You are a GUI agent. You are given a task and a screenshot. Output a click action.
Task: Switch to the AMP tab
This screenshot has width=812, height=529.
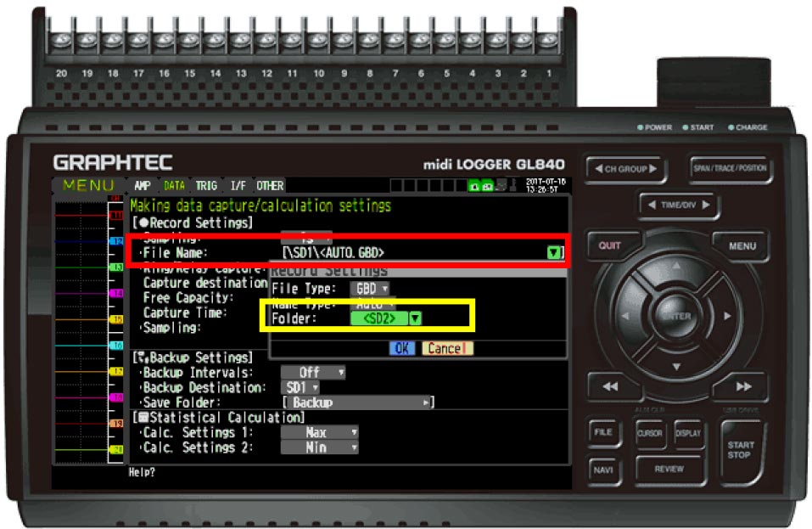click(143, 185)
